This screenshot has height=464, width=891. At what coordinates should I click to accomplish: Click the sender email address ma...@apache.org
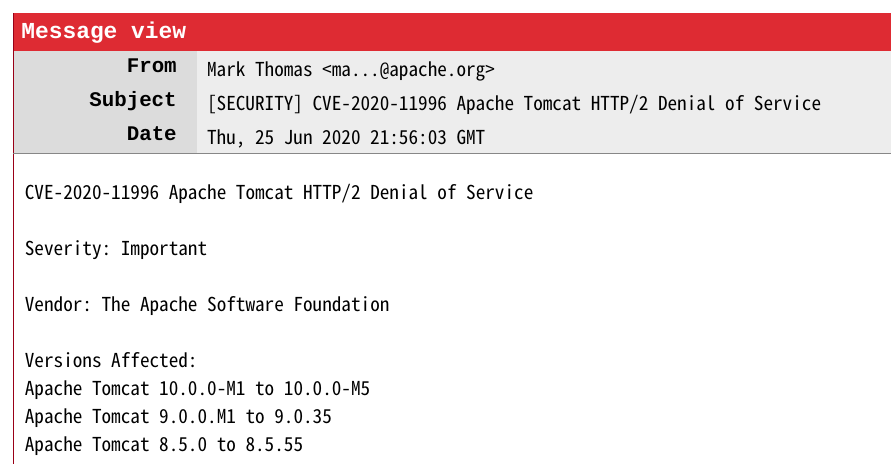(408, 70)
